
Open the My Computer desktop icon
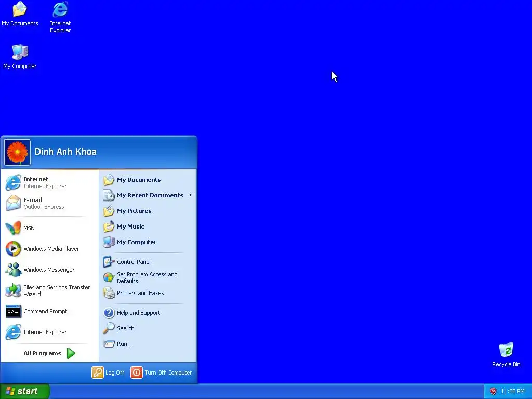tap(20, 57)
